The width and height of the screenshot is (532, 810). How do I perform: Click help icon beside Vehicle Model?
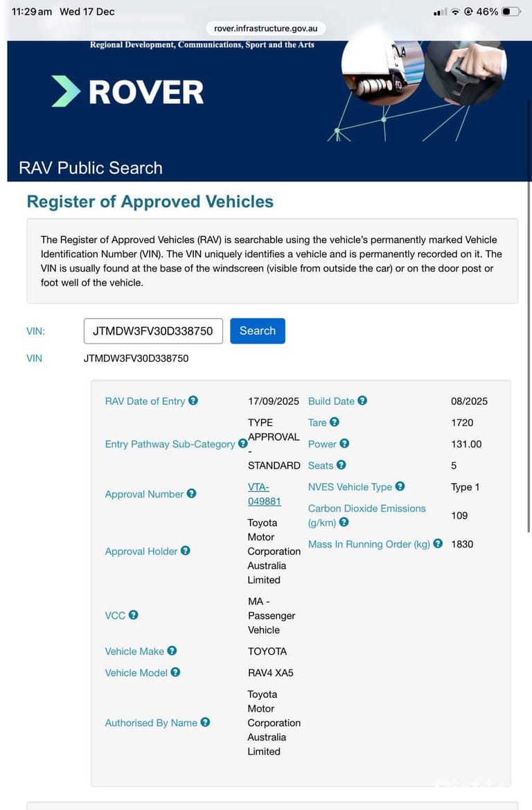click(x=176, y=672)
